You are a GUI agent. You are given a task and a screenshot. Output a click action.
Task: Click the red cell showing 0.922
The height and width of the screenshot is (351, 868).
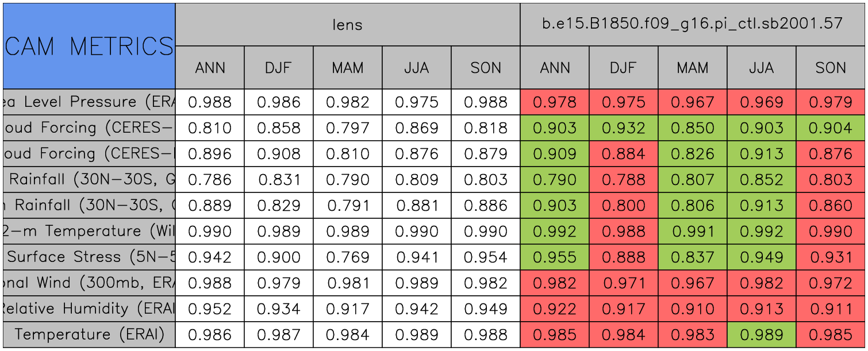coord(554,308)
